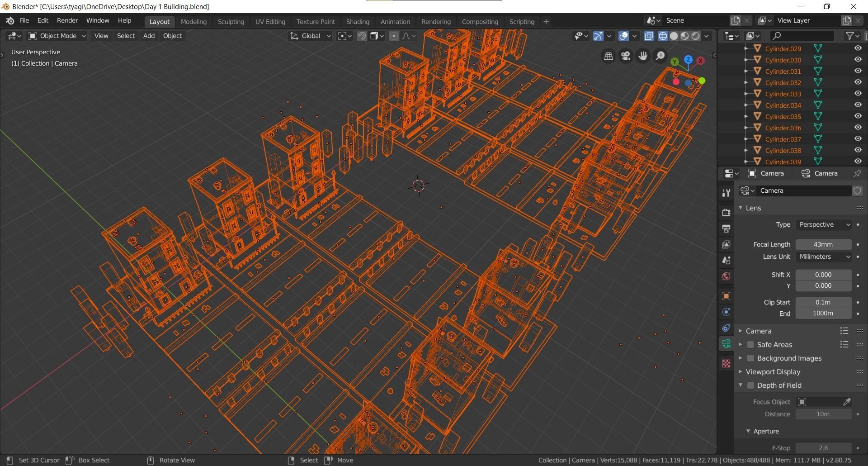Image resolution: width=868 pixels, height=466 pixels.
Task: Open the Object Mode dropdown
Action: coord(57,36)
